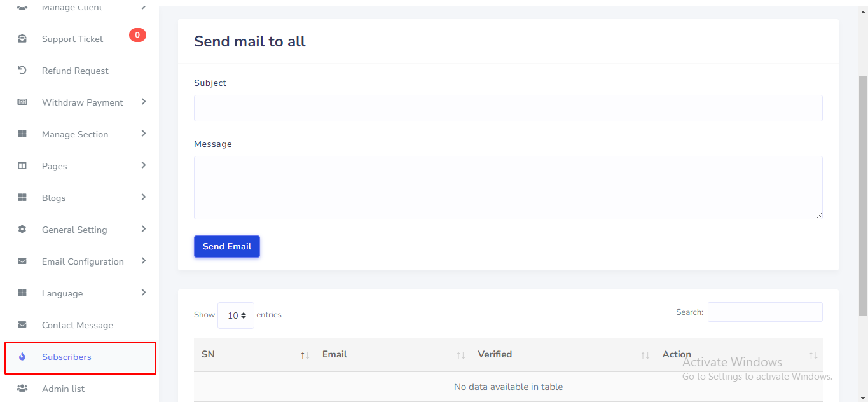Click the Pages columns icon
Screen dimensions: 868x402
click(22, 166)
